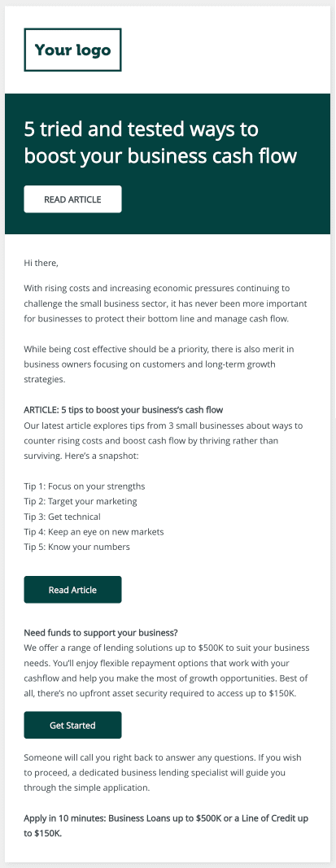Click the headline about boosting cash flow

click(160, 143)
